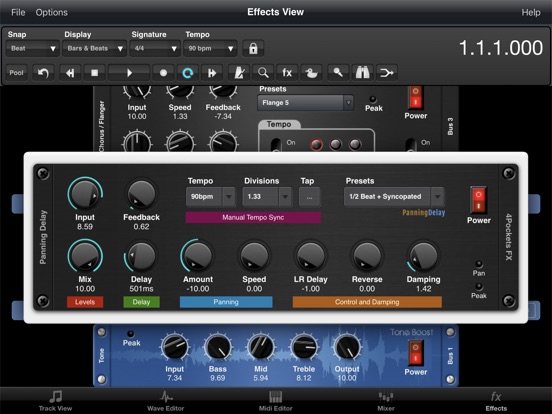Flip the Chorus/Flanger Tempo On switch
This screenshot has width=552, height=414.
point(276,145)
